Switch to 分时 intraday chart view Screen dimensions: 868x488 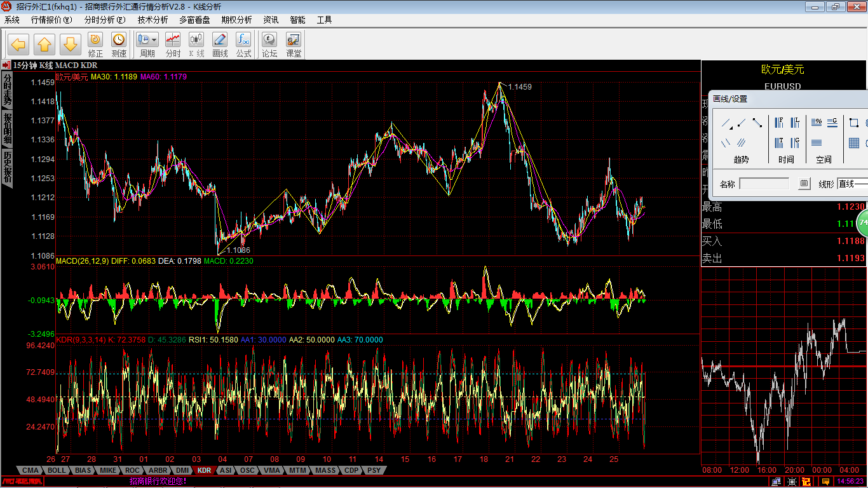[173, 45]
